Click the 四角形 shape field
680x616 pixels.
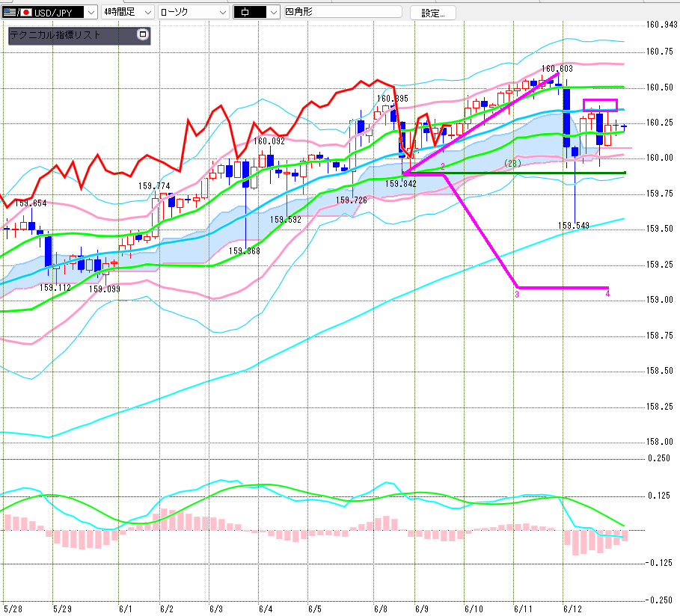343,12
